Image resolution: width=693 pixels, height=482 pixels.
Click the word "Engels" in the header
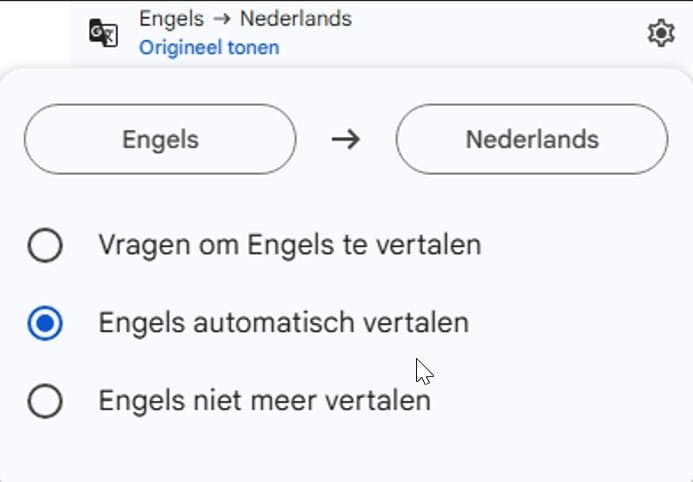(x=171, y=19)
